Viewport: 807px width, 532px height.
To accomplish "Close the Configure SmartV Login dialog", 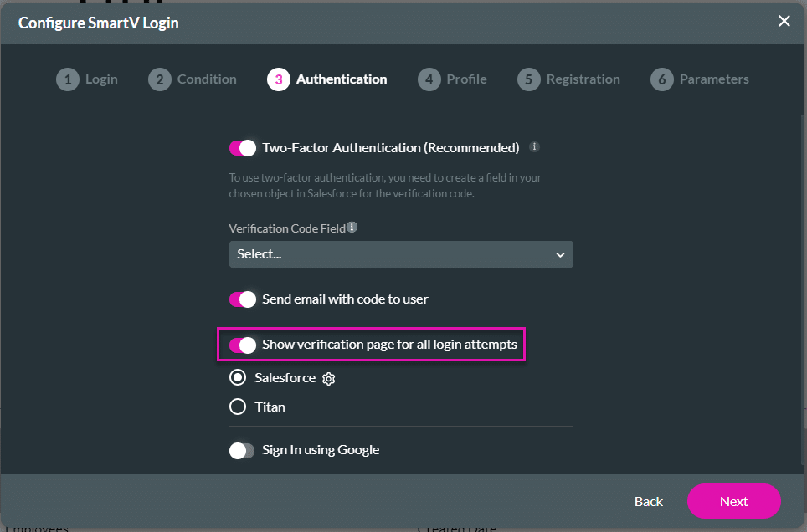I will pos(784,22).
